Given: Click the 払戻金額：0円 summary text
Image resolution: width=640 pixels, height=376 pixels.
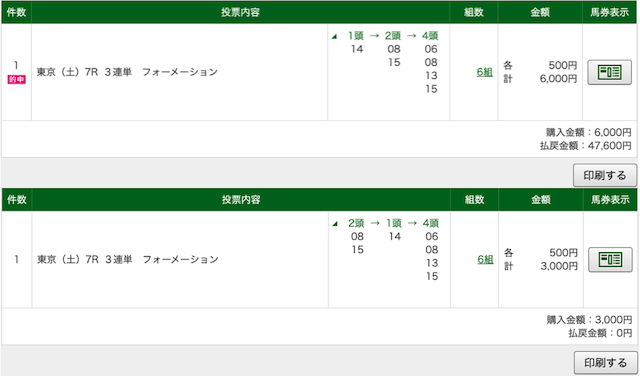Looking at the screenshot, I should tap(600, 333).
